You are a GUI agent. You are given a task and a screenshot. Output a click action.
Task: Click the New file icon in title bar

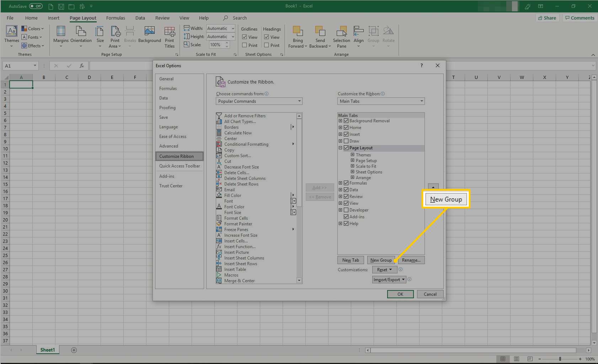coord(51,6)
